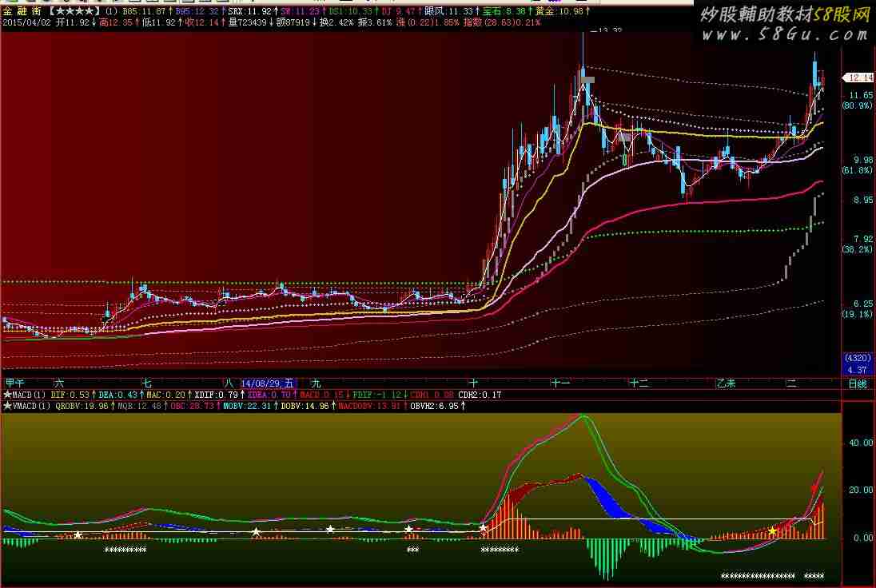The height and width of the screenshot is (588, 876).
Task: Click the star icon beside VMACD(1) indicator
Action: click(7, 406)
